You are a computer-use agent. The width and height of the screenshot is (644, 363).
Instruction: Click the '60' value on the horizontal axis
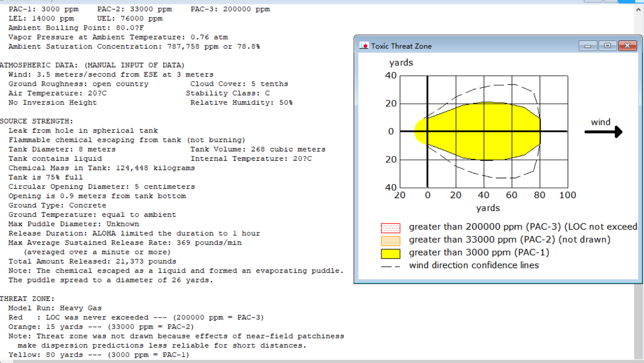[511, 195]
